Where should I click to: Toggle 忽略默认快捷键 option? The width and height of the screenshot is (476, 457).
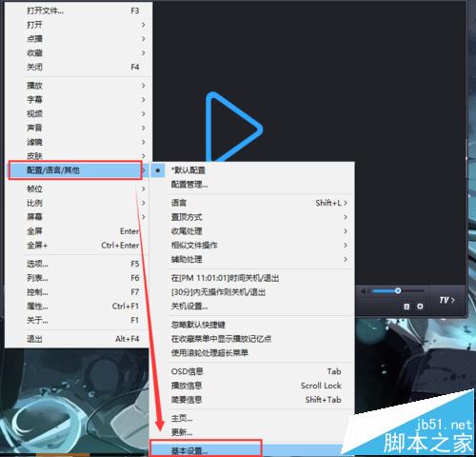pos(252,325)
